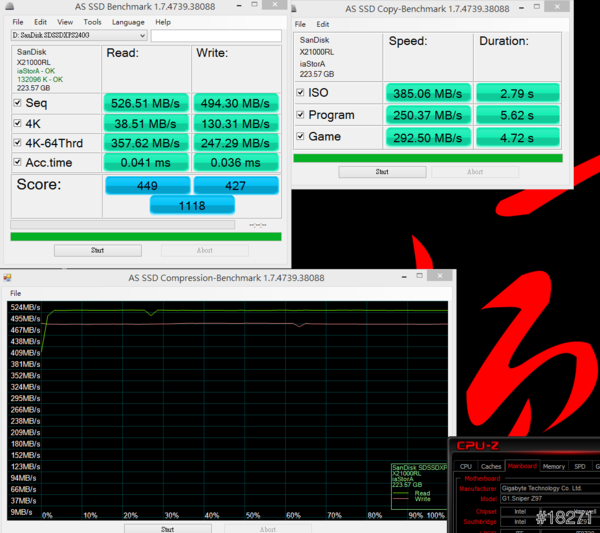Viewport: 600px width, 533px height.
Task: Open File menu in the Compression-Benchmark window
Action: coord(16,293)
